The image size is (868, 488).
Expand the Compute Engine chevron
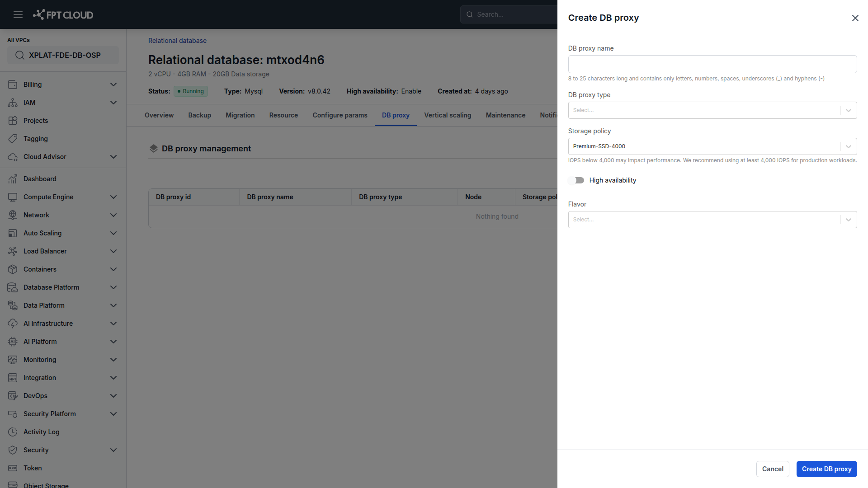point(113,197)
